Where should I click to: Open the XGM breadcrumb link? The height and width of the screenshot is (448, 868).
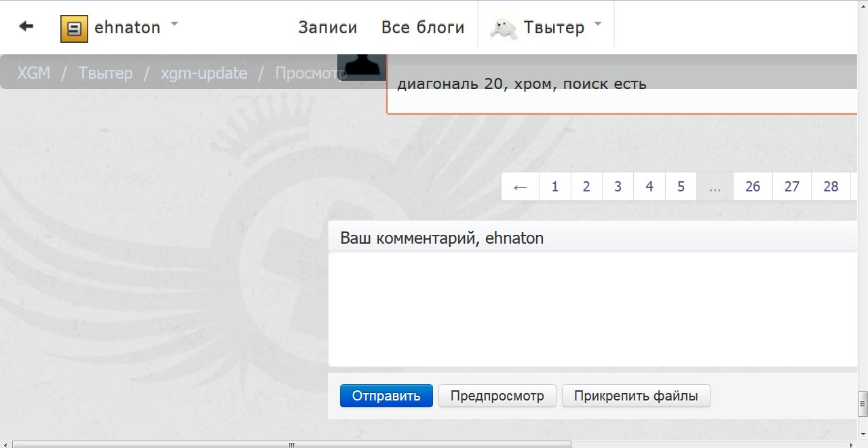point(33,73)
